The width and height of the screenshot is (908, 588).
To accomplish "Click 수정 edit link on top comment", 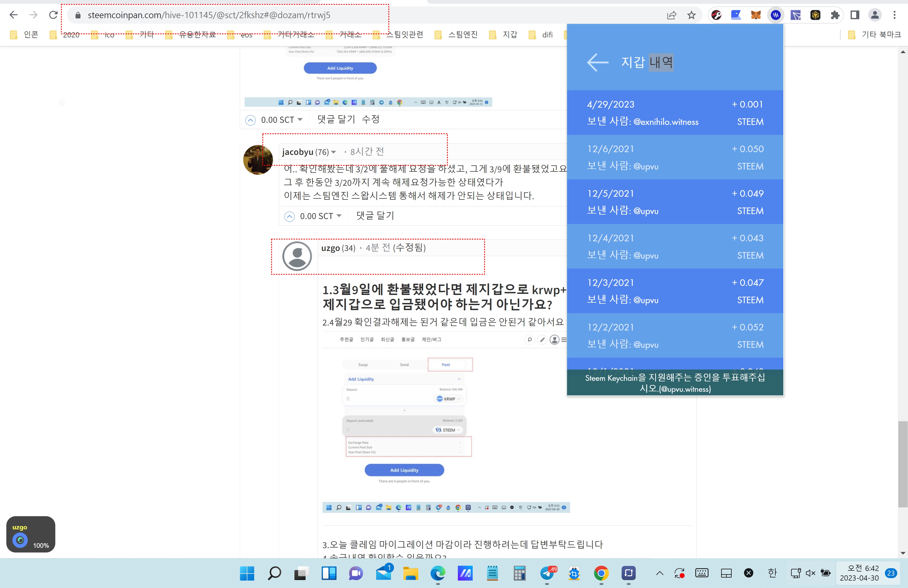I will coord(370,119).
